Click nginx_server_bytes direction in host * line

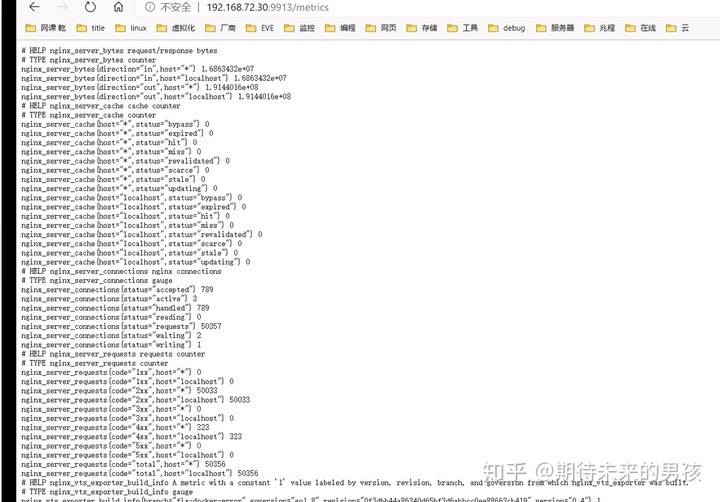(138, 69)
